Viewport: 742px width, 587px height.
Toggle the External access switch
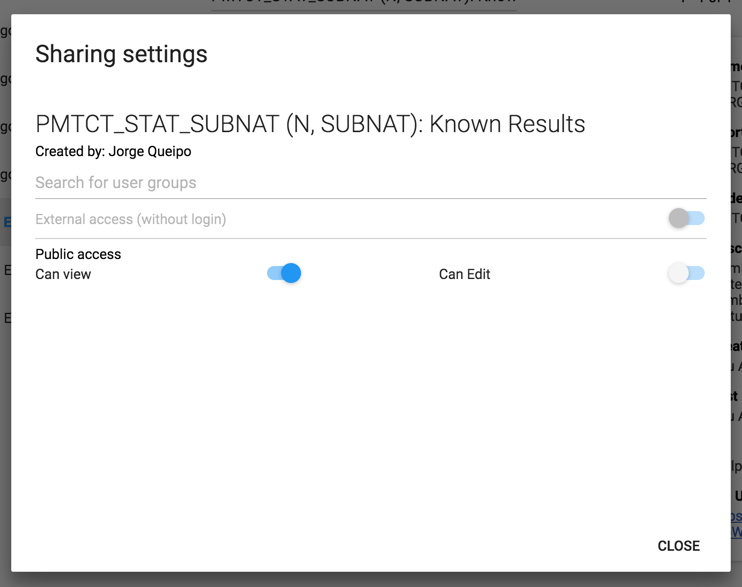(x=686, y=218)
